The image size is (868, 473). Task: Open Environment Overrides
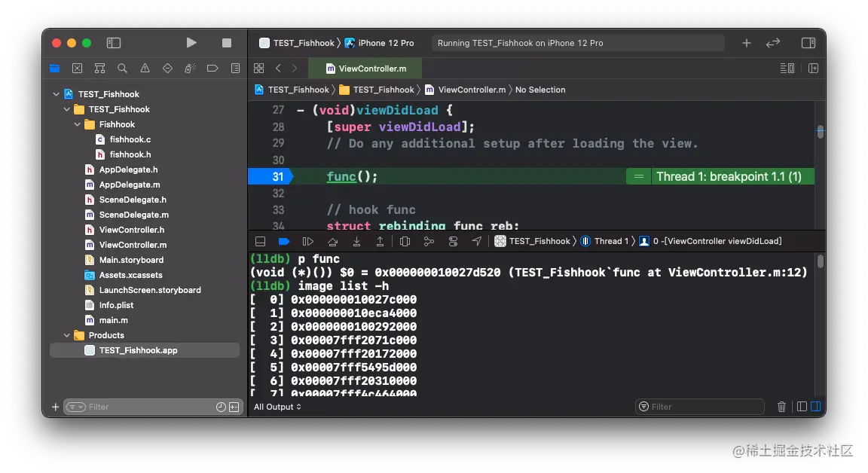coord(453,241)
